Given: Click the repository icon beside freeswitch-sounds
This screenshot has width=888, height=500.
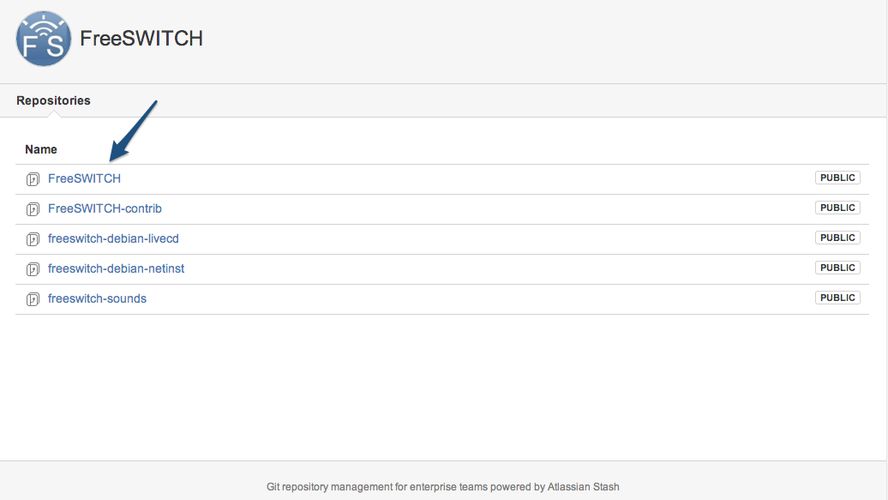Looking at the screenshot, I should [32, 299].
